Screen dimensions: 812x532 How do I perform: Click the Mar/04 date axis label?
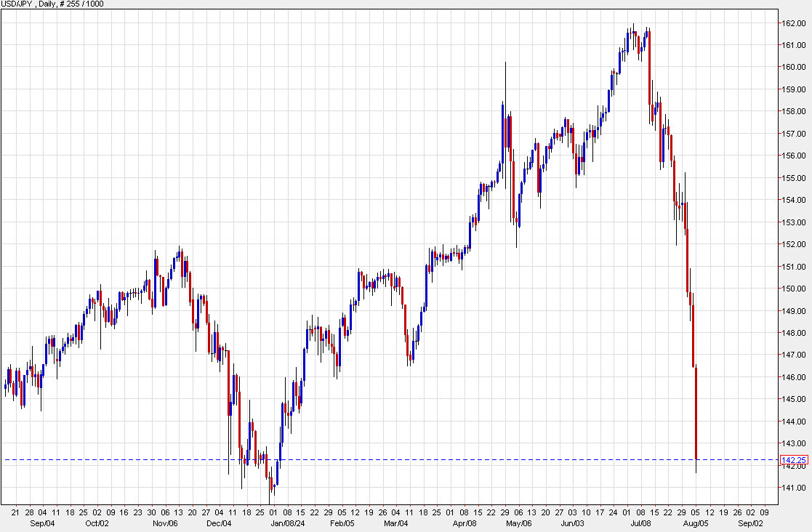coord(394,522)
